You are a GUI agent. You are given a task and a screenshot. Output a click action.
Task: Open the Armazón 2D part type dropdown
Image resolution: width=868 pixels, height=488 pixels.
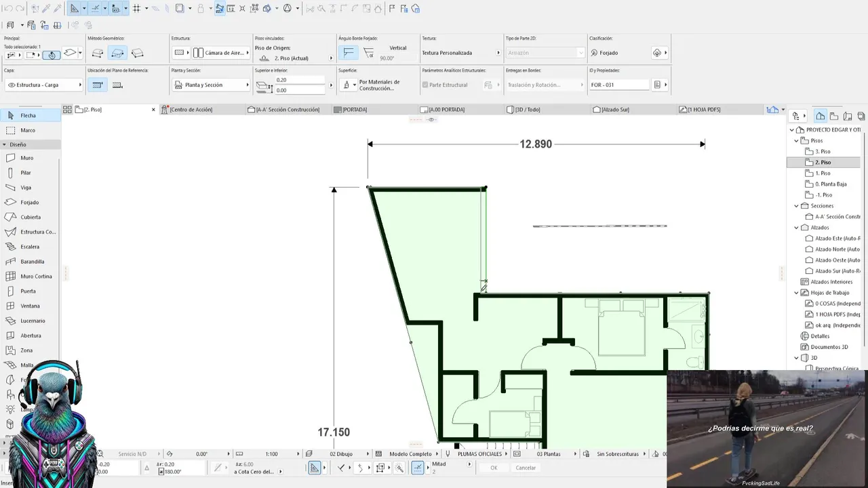545,53
